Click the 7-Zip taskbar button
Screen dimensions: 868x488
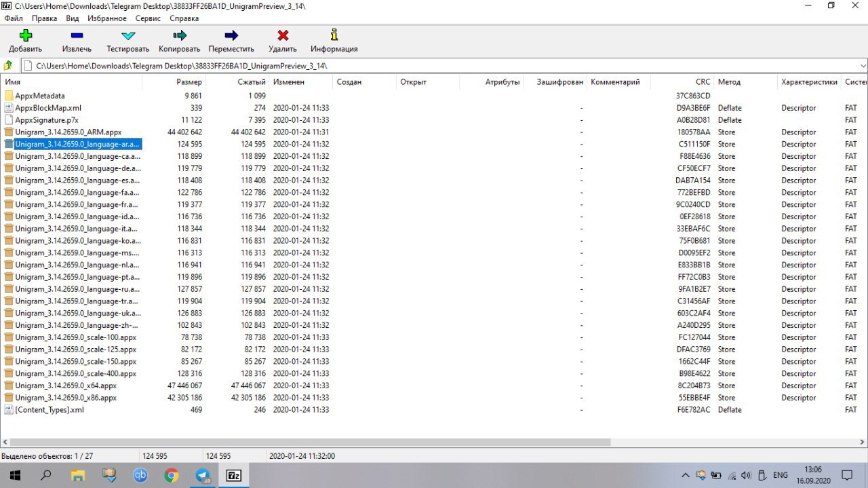coord(234,475)
